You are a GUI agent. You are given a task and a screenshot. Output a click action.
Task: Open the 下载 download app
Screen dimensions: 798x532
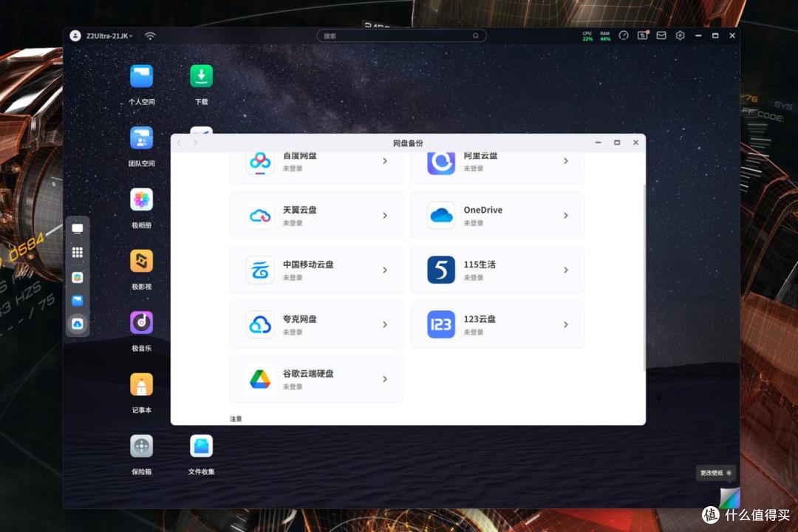pyautogui.click(x=201, y=76)
